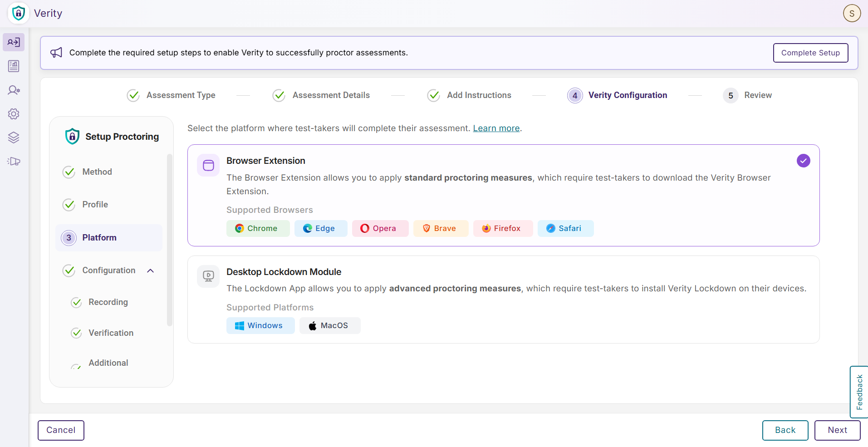
Task: Click the Assessment Details step checkmark
Action: [x=279, y=95]
